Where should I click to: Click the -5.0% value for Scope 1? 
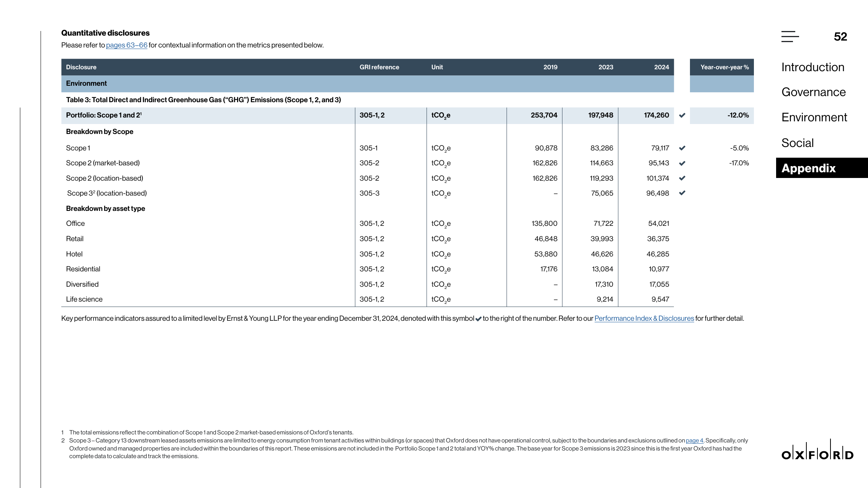pos(739,148)
